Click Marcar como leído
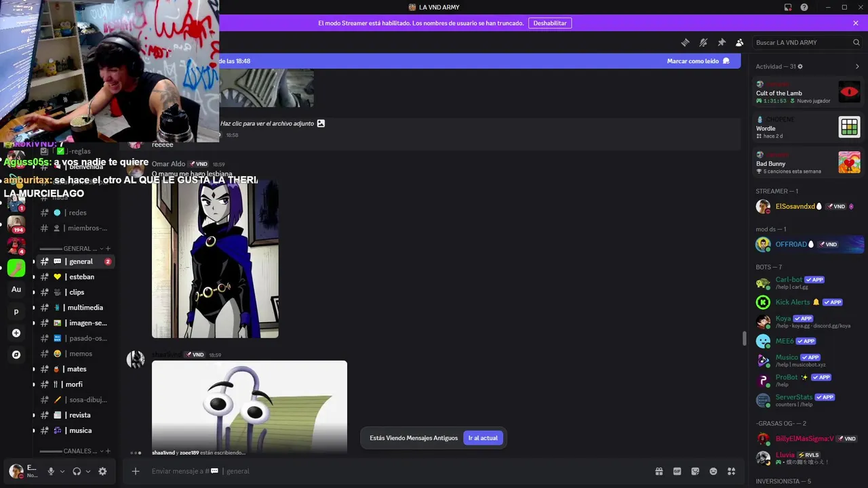This screenshot has height=488, width=868. [x=698, y=61]
